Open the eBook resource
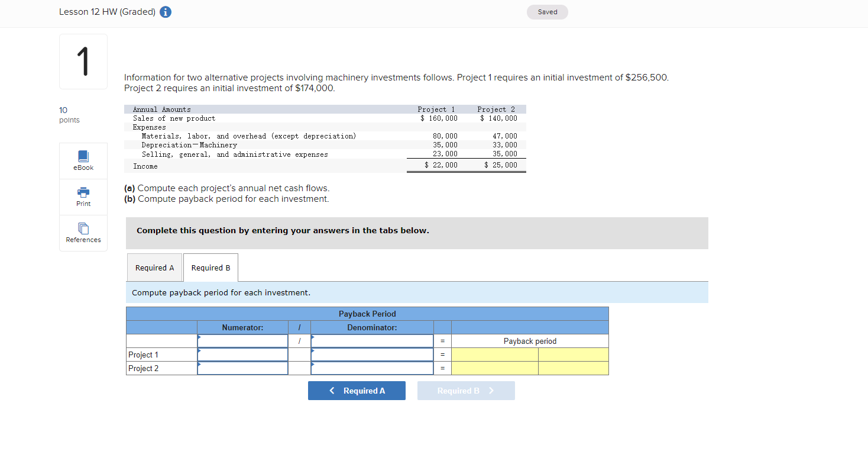 click(x=83, y=160)
